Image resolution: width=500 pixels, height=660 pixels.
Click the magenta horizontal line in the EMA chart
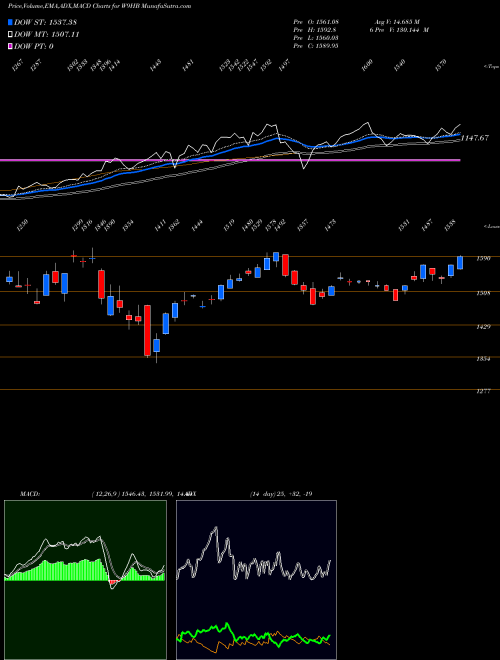pos(230,160)
